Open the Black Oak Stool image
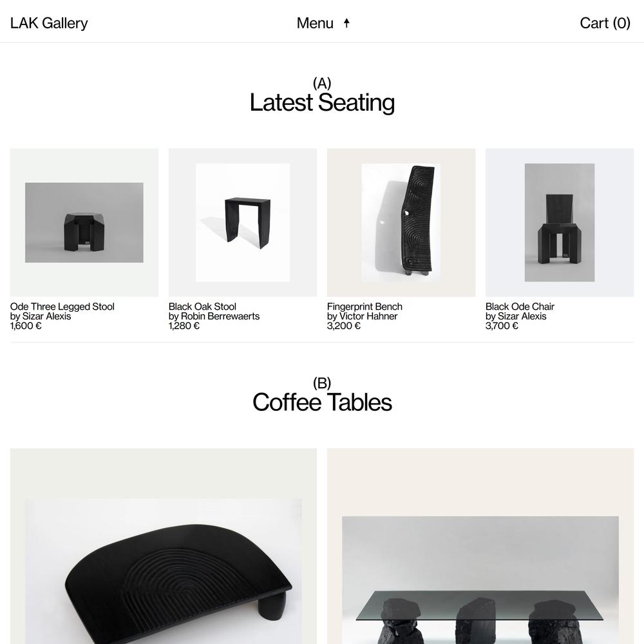The image size is (644, 644). click(x=243, y=223)
